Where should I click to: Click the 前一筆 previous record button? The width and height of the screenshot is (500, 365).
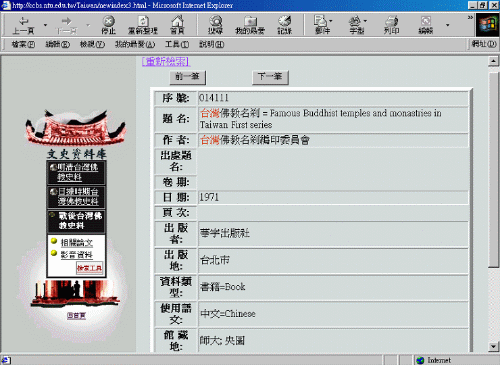pos(187,77)
